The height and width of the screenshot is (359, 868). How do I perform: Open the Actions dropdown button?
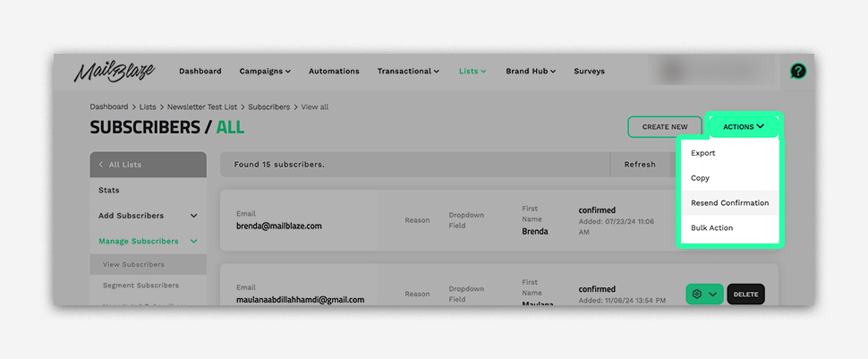point(744,127)
